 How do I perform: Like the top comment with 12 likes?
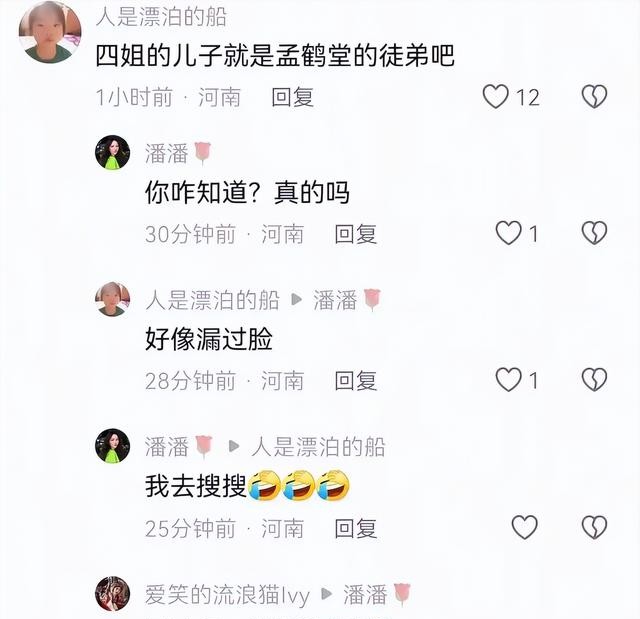pos(496,96)
